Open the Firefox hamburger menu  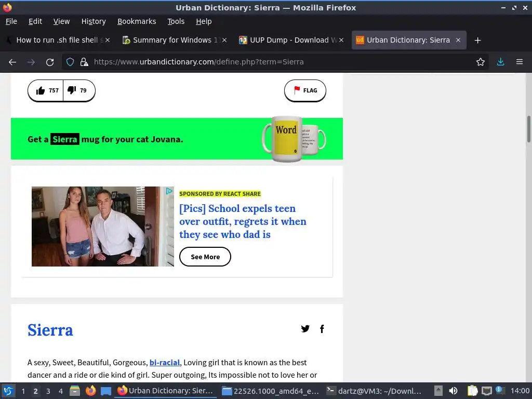tap(520, 62)
